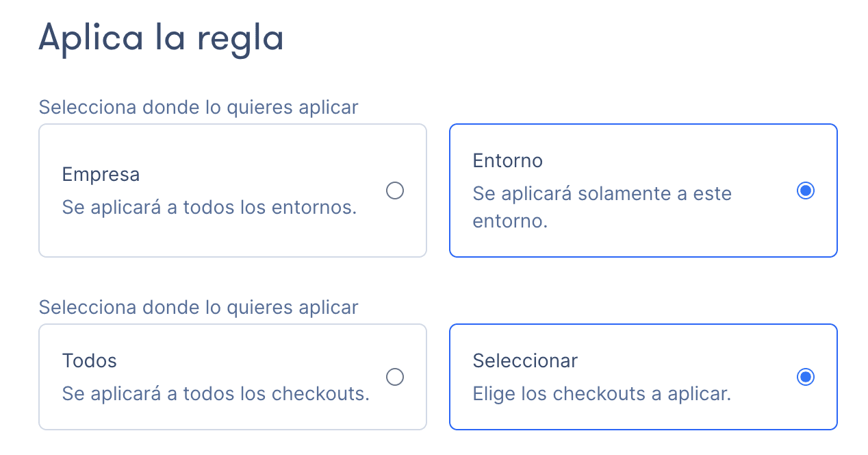This screenshot has width=868, height=455.
Task: Choose the Empresa option card
Action: 233,190
